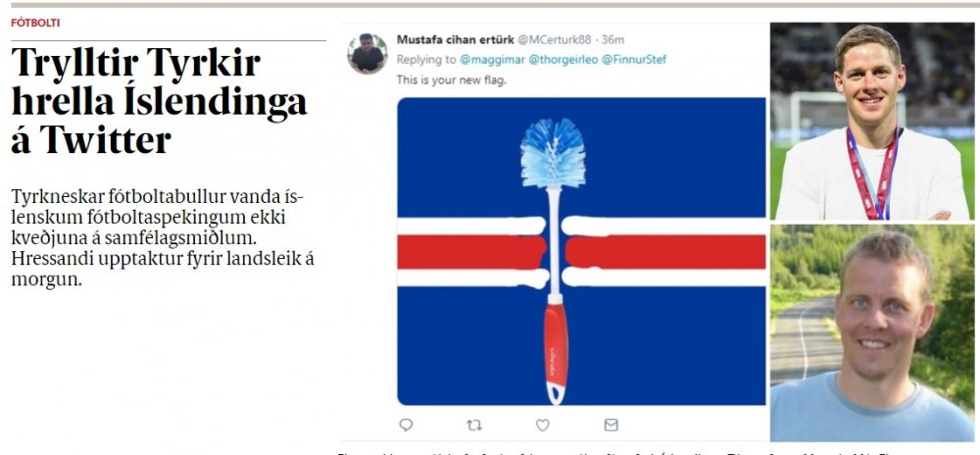Click the 'Replying to' label

point(426,60)
